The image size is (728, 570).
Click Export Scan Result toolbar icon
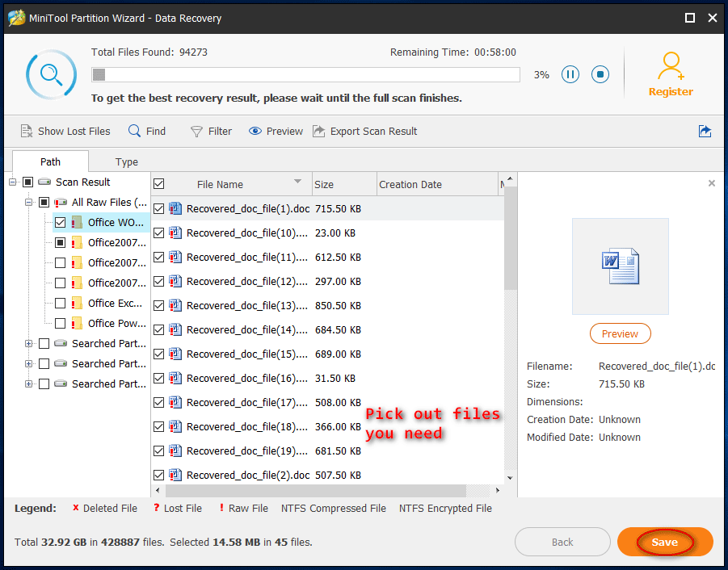click(319, 131)
